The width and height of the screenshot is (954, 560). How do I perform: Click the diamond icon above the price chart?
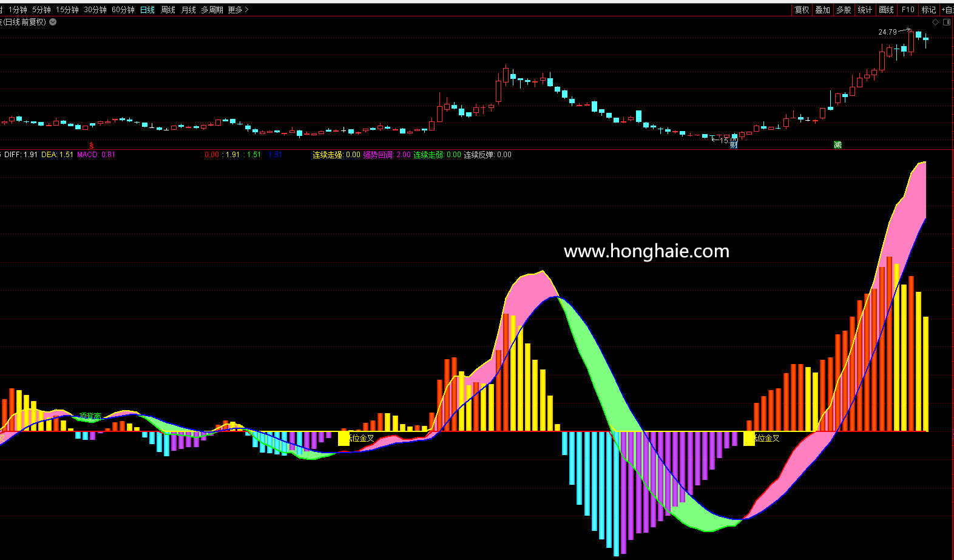(935, 22)
